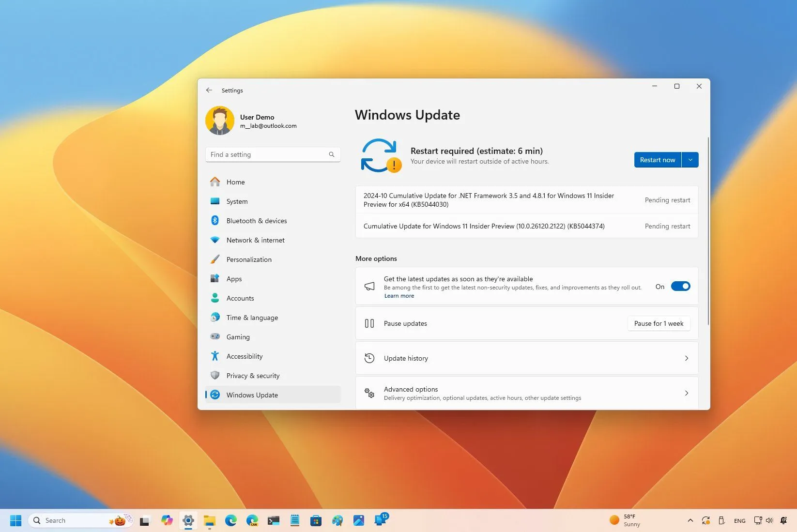Open Privacy & security settings
Image resolution: width=797 pixels, height=532 pixels.
point(273,376)
